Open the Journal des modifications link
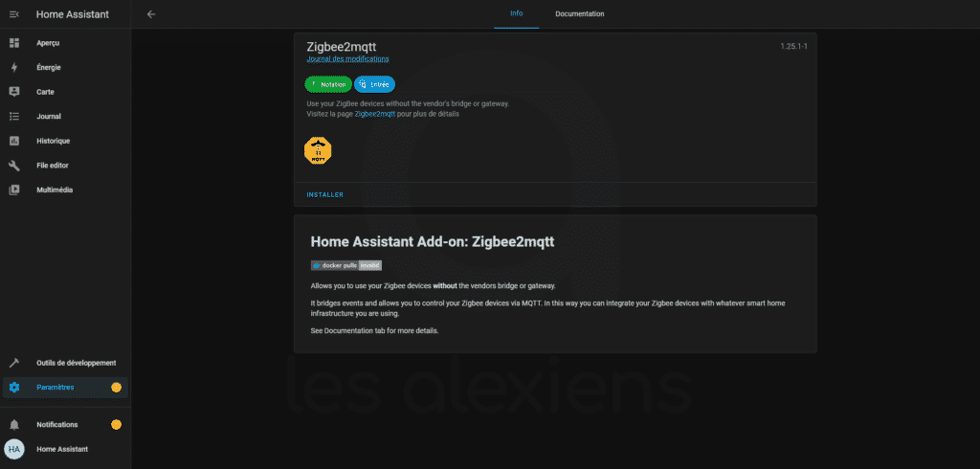The height and width of the screenshot is (469, 980). click(x=347, y=58)
